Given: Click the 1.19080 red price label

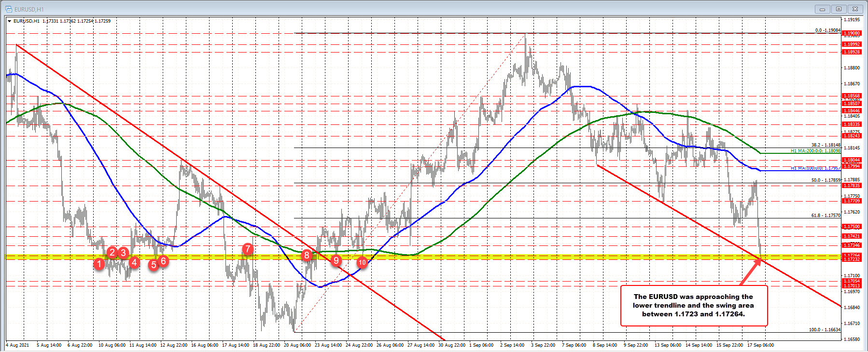Looking at the screenshot, I should pos(851,33).
